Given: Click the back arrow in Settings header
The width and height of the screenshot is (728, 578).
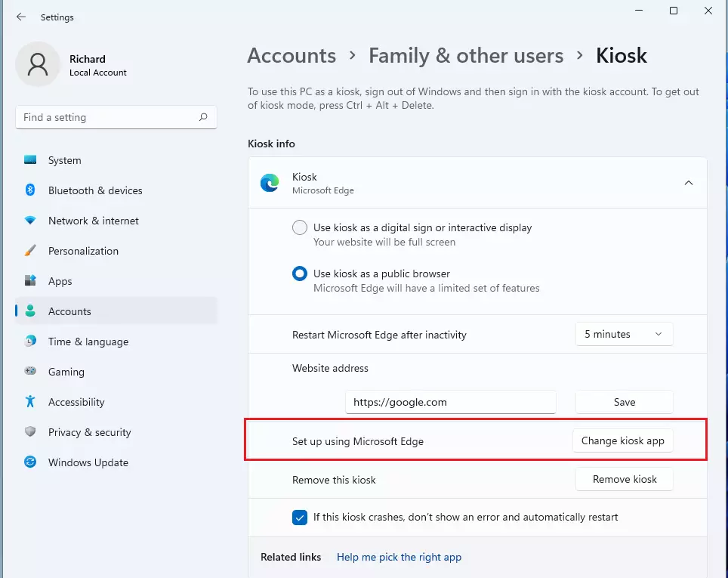Looking at the screenshot, I should pos(21,17).
